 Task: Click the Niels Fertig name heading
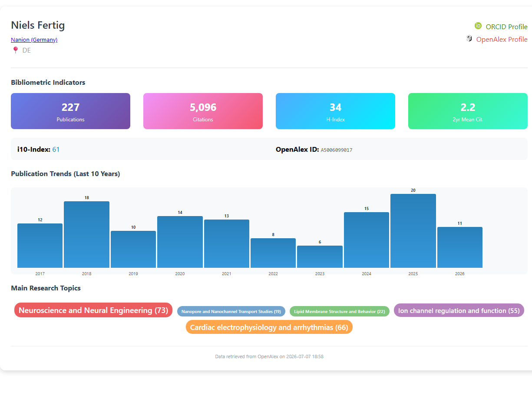point(38,25)
